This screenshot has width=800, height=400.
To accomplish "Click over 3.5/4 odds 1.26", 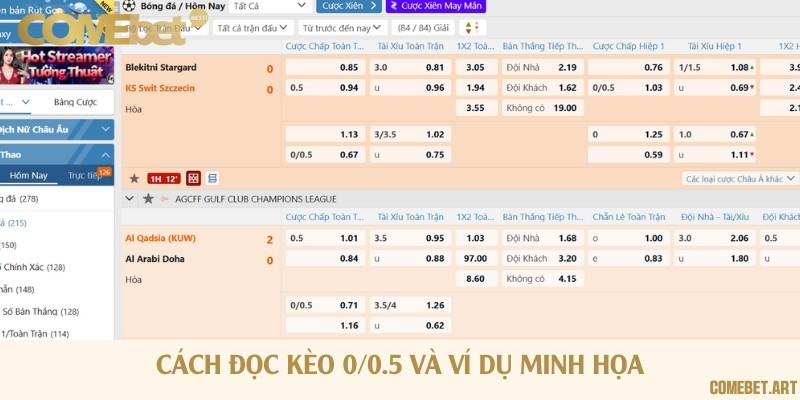I will pos(411,306).
